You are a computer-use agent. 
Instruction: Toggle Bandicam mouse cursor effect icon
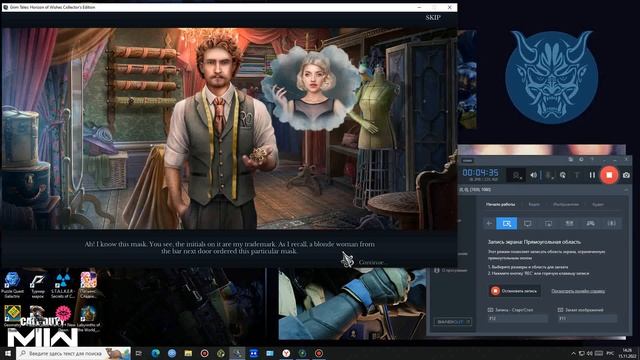(x=563, y=175)
